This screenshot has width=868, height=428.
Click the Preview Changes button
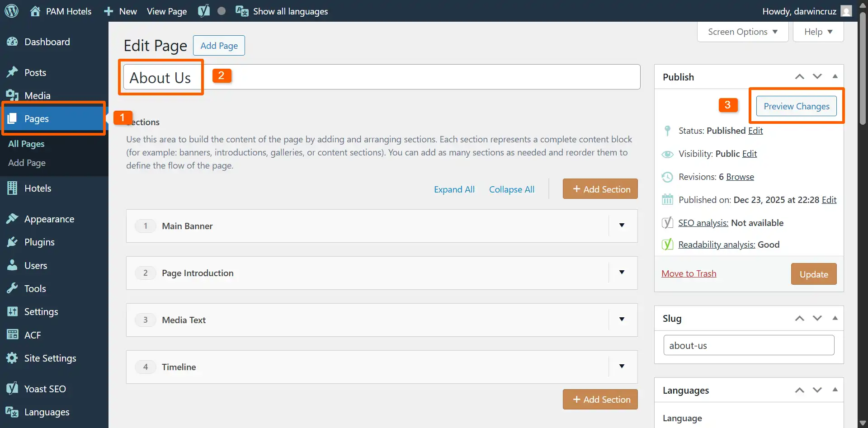click(x=796, y=106)
